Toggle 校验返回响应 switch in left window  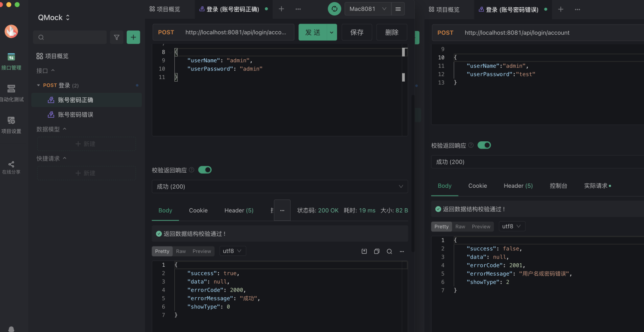tap(205, 170)
